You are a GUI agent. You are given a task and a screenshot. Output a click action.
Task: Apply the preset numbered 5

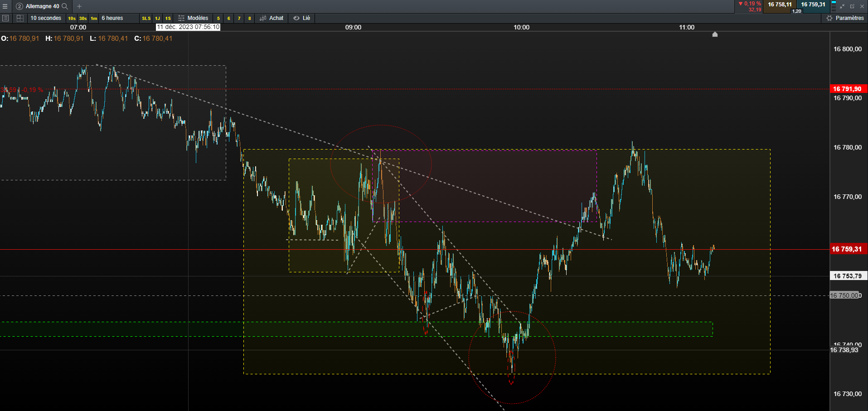pyautogui.click(x=218, y=19)
